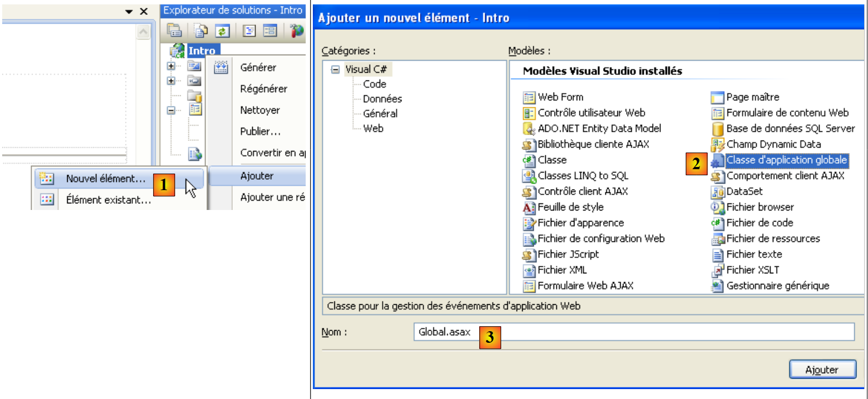868x399 pixels.
Task: Select the Page maître template icon
Action: point(717,98)
